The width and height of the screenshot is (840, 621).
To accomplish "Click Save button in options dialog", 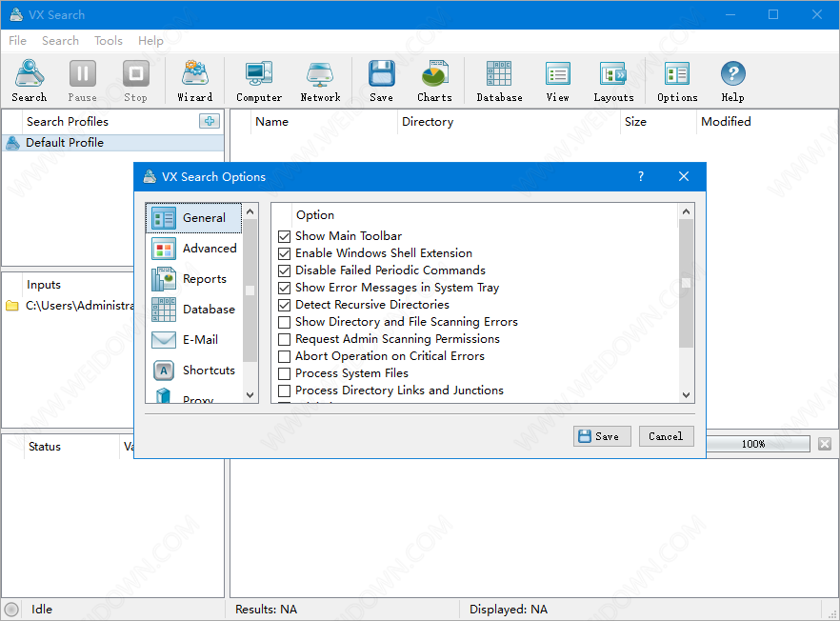I will point(602,436).
